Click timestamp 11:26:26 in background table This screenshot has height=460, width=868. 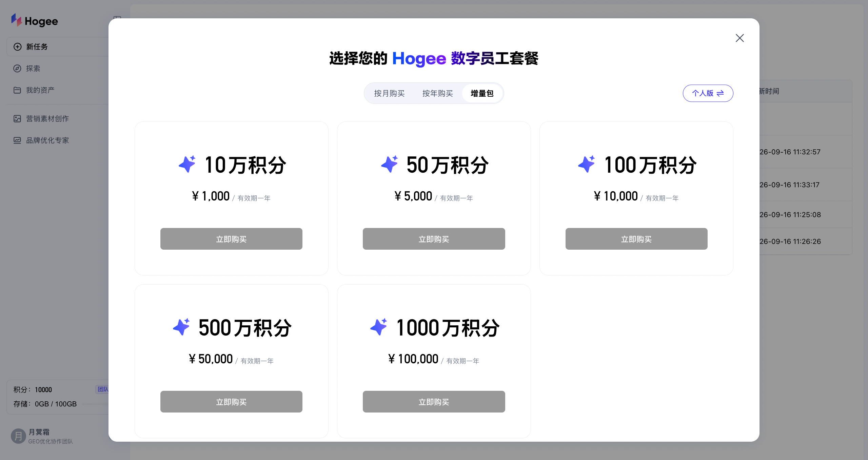(790, 242)
